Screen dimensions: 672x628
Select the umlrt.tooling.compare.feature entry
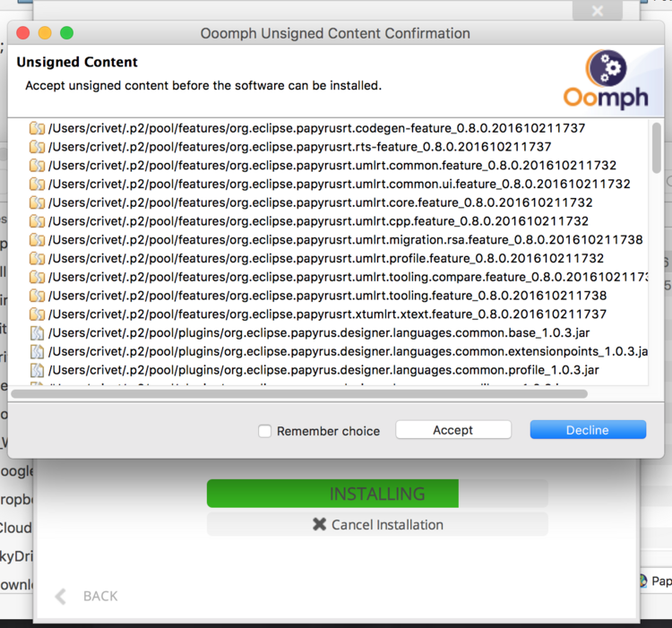click(x=348, y=277)
